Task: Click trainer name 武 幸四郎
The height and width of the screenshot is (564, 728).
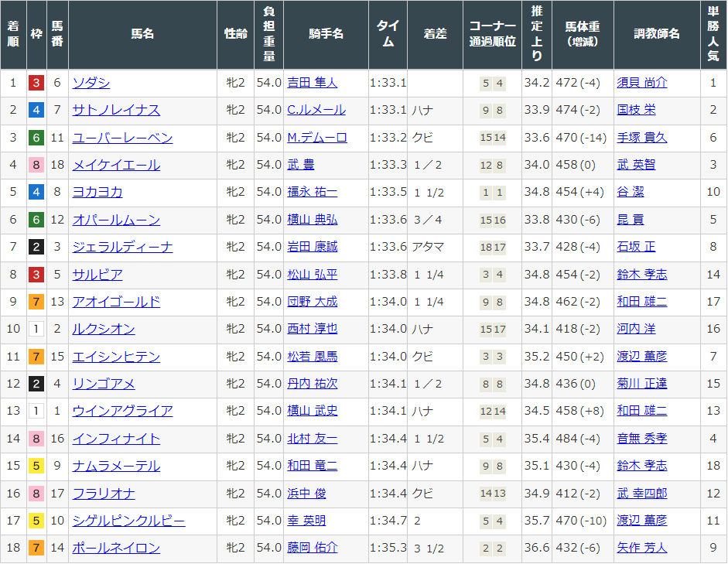Action: pyautogui.click(x=641, y=494)
